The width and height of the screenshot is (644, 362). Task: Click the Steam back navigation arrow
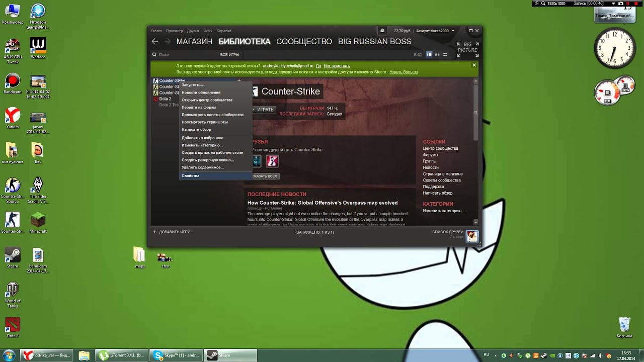[155, 42]
